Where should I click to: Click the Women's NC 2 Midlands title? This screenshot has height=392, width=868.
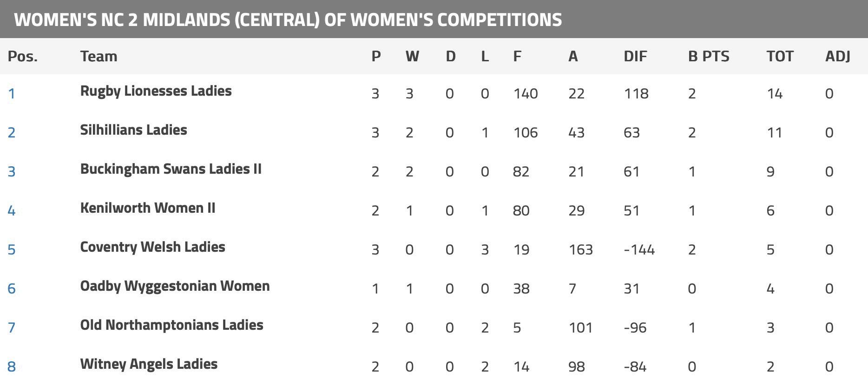288,20
